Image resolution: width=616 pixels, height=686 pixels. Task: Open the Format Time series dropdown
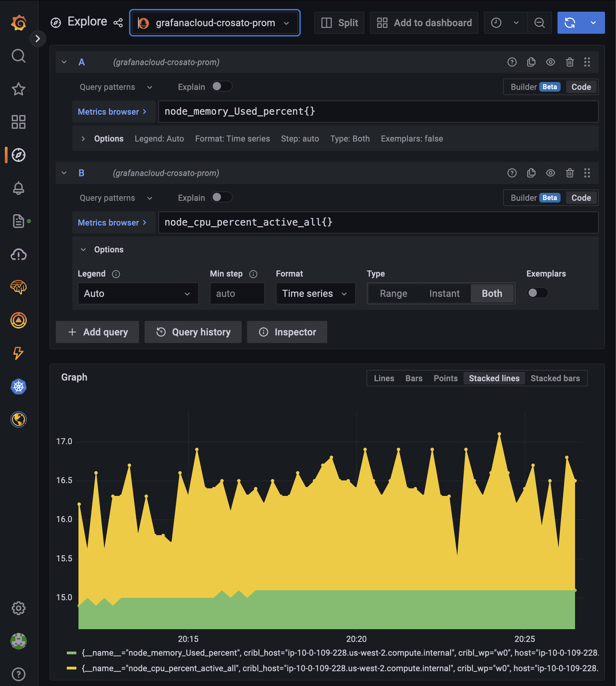click(315, 293)
